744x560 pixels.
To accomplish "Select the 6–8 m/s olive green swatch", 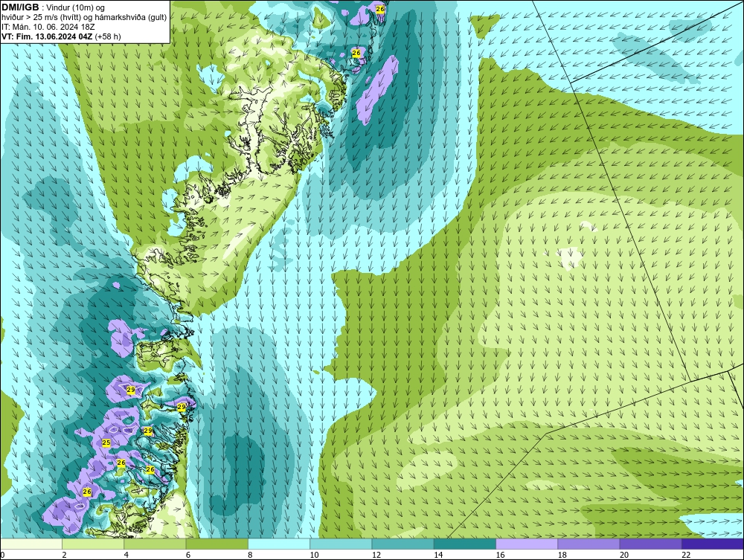I will point(217,544).
